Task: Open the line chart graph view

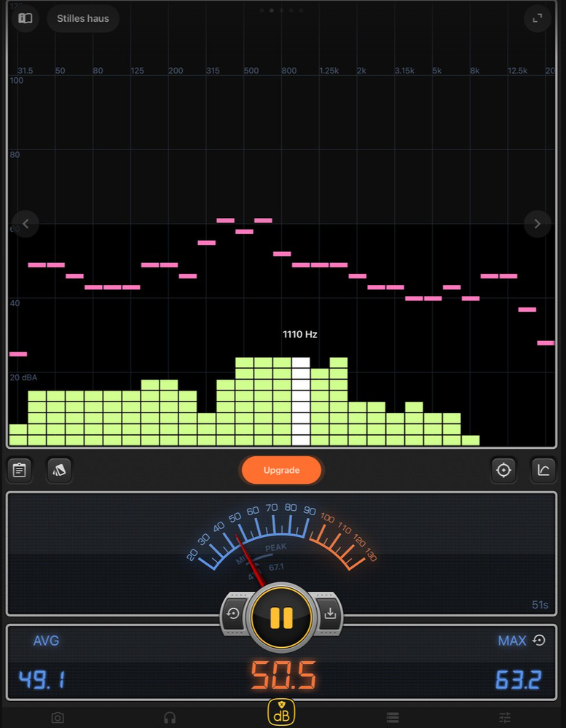Action: (x=543, y=470)
